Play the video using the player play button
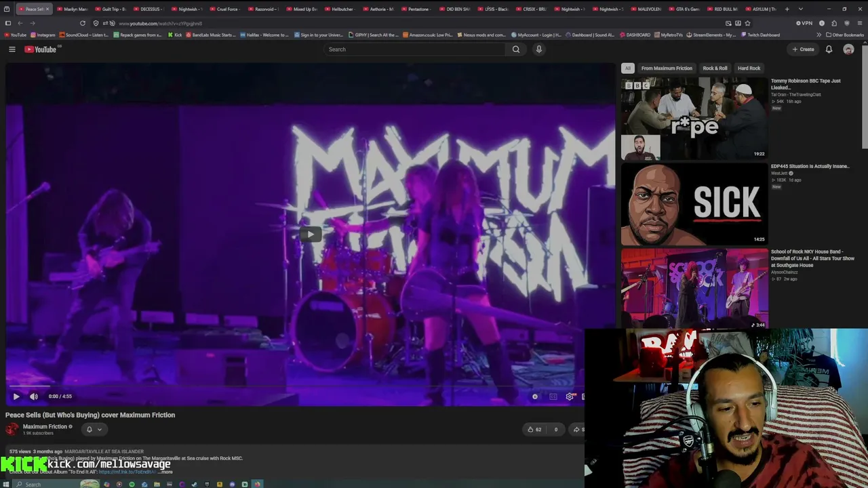868x488 pixels. [16, 396]
